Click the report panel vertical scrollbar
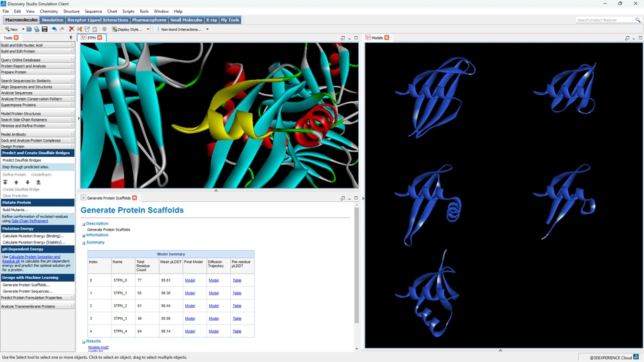The image size is (644, 362). tap(356, 265)
